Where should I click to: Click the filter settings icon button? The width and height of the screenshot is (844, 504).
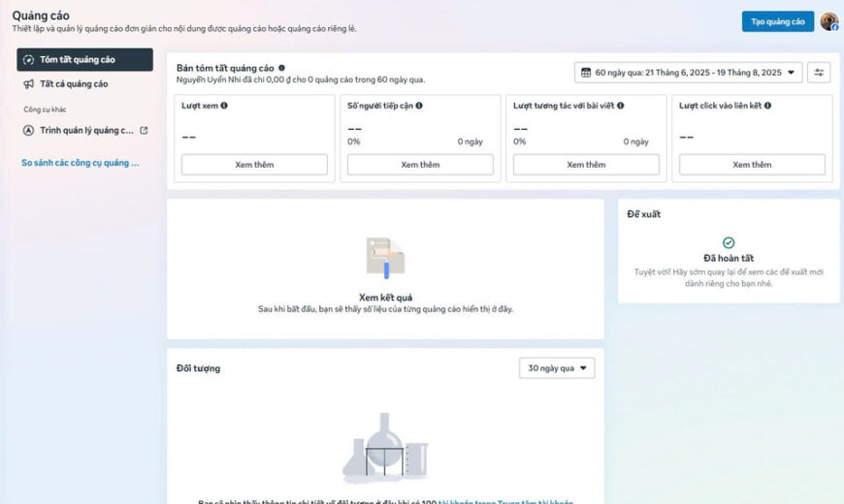coord(820,73)
